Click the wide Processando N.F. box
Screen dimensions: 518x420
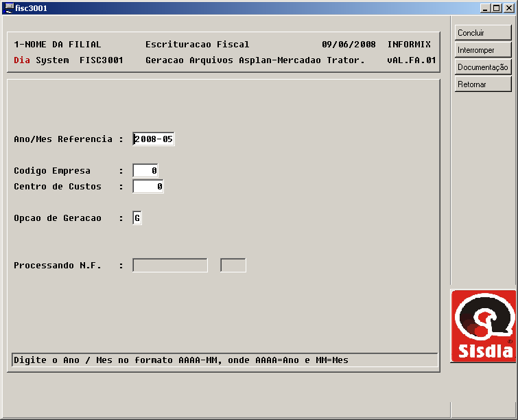click(x=170, y=266)
